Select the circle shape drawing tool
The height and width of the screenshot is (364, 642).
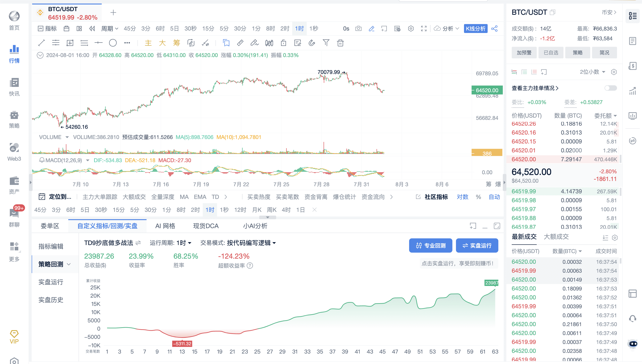(113, 43)
